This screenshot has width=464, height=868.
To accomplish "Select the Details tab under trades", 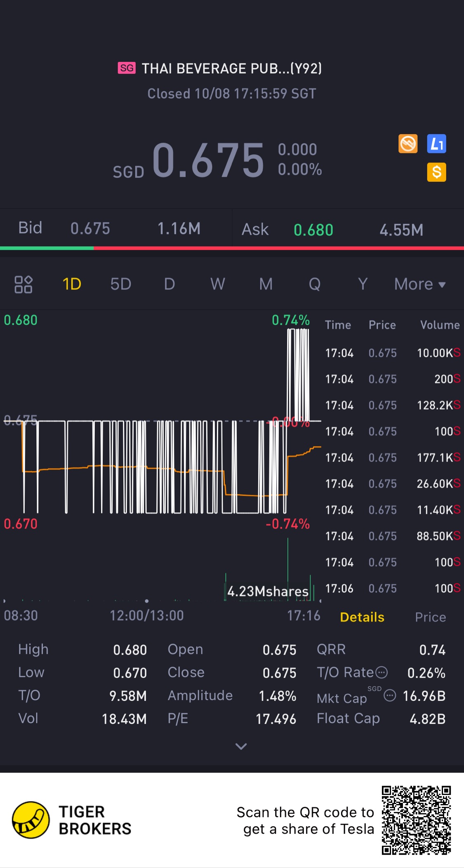I will tap(362, 617).
